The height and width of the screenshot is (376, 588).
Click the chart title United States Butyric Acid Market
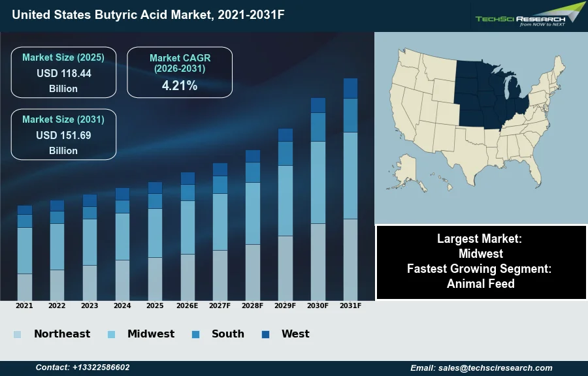pos(148,14)
